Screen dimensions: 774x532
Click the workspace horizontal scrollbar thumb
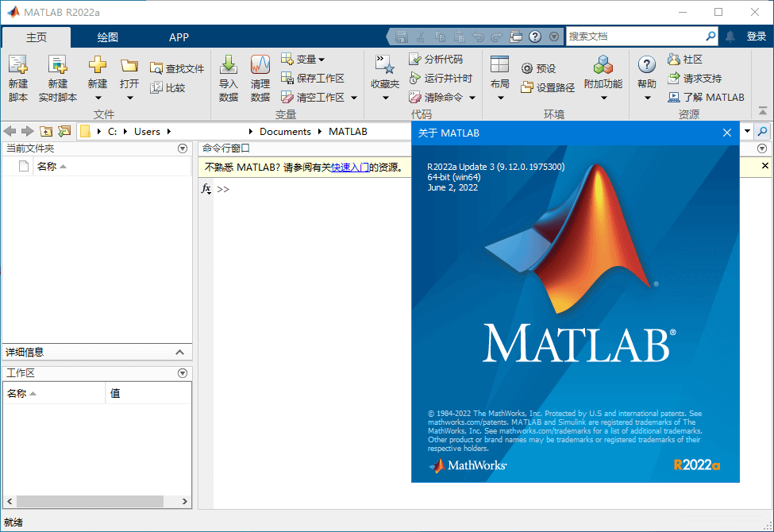click(90, 501)
